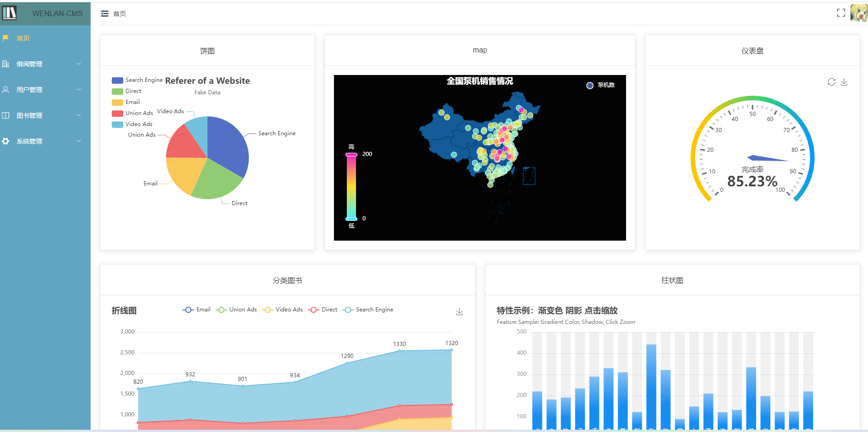Click the flag icon beside 首页
This screenshot has width=868, height=432.
(x=6, y=38)
